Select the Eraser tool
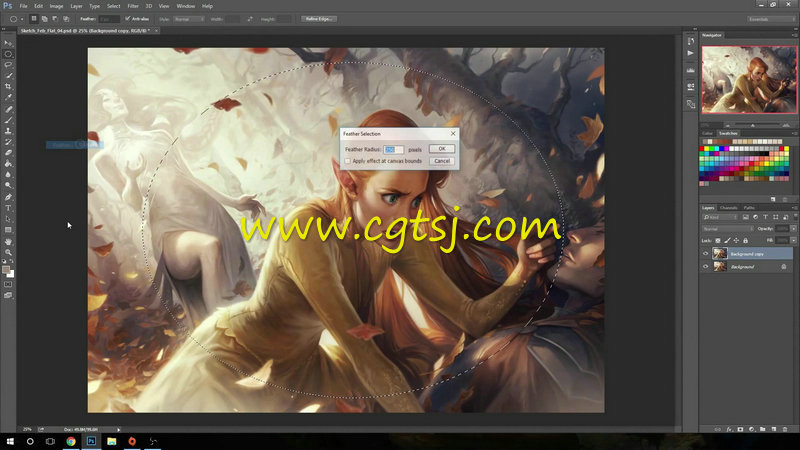The height and width of the screenshot is (450, 800). tap(8, 153)
